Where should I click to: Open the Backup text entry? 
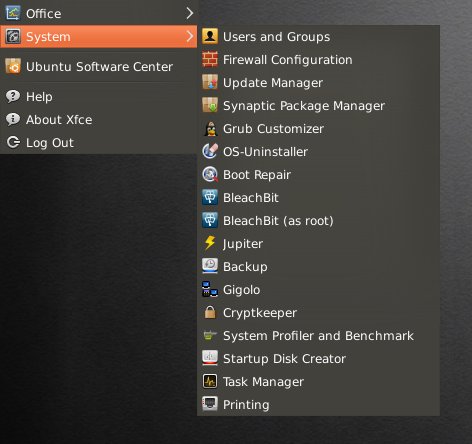[245, 267]
